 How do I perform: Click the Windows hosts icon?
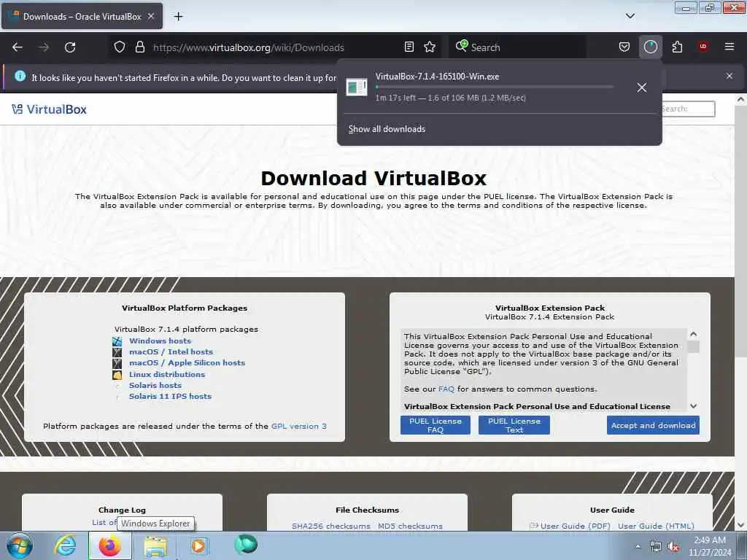point(117,341)
